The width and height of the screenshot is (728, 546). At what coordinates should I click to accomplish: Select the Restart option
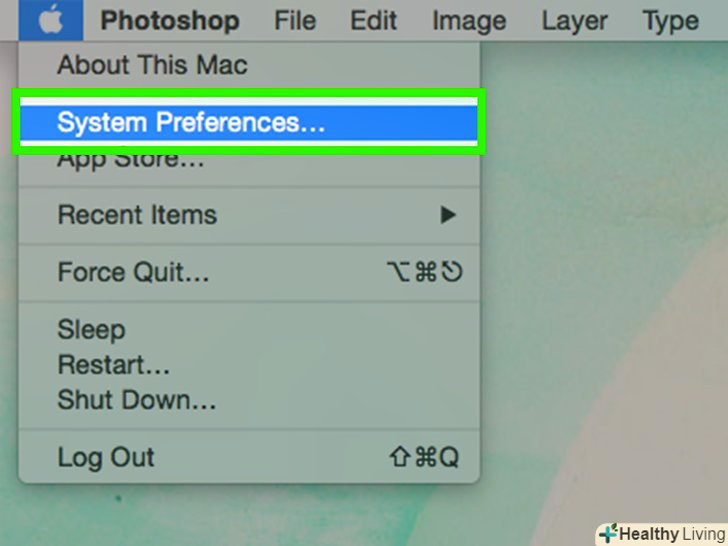click(x=113, y=365)
